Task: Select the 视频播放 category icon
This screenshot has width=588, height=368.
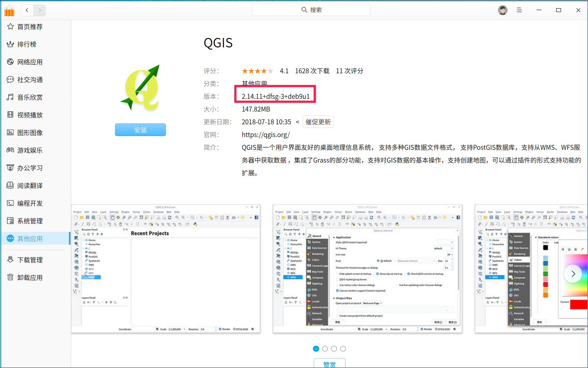Action: click(x=10, y=115)
